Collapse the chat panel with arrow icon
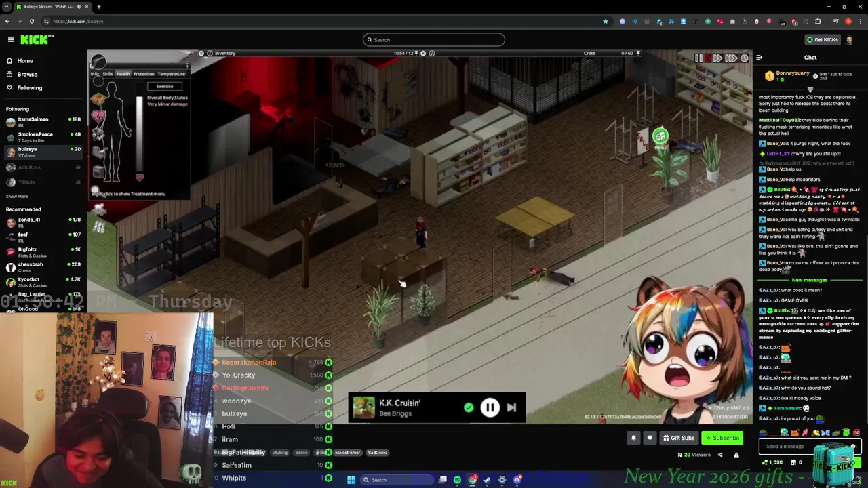 click(759, 58)
